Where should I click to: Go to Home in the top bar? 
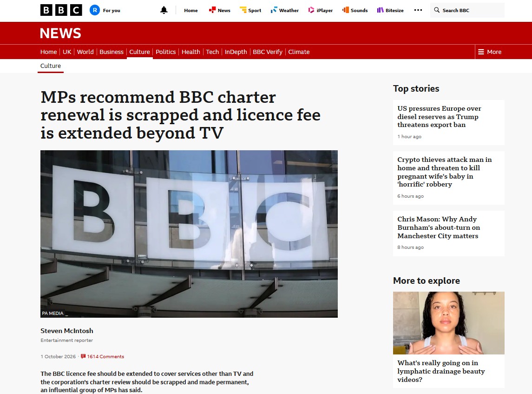[x=190, y=11]
